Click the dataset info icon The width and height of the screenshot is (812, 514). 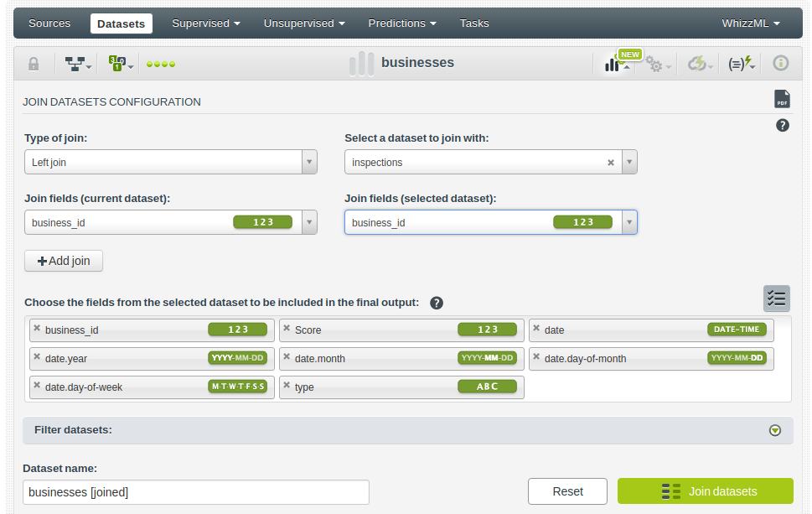pos(781,64)
